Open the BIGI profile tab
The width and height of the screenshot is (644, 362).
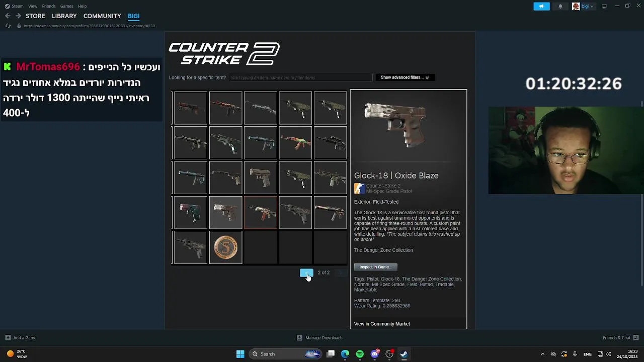[x=133, y=16]
